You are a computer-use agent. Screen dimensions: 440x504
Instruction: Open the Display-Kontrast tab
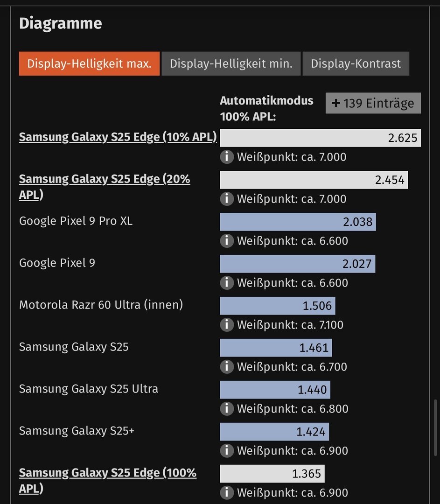point(356,63)
